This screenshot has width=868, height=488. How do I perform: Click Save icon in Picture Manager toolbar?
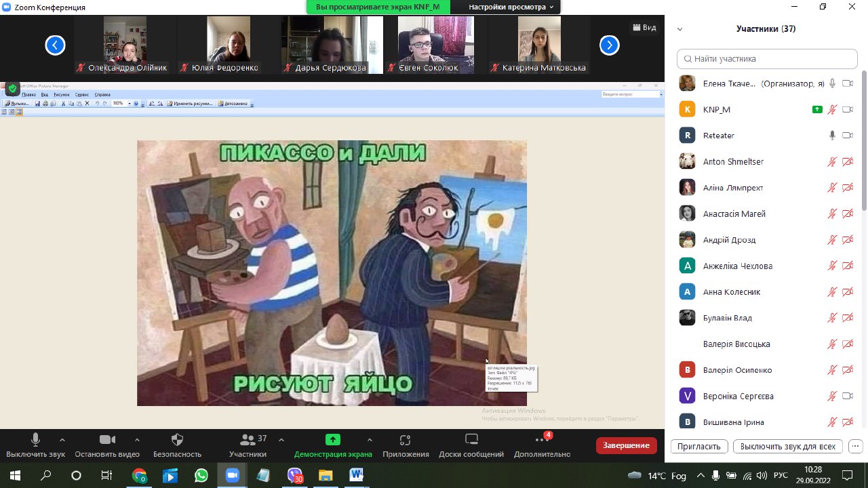pos(38,104)
